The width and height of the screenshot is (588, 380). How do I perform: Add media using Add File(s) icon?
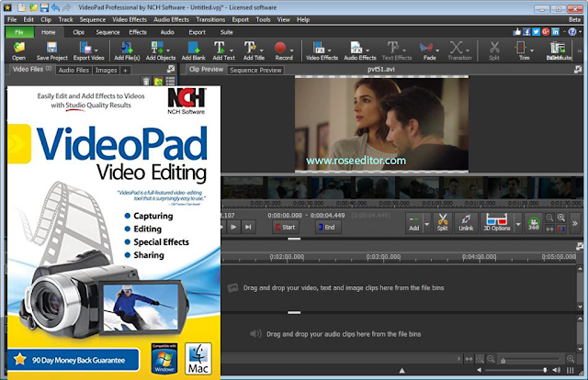coord(127,51)
